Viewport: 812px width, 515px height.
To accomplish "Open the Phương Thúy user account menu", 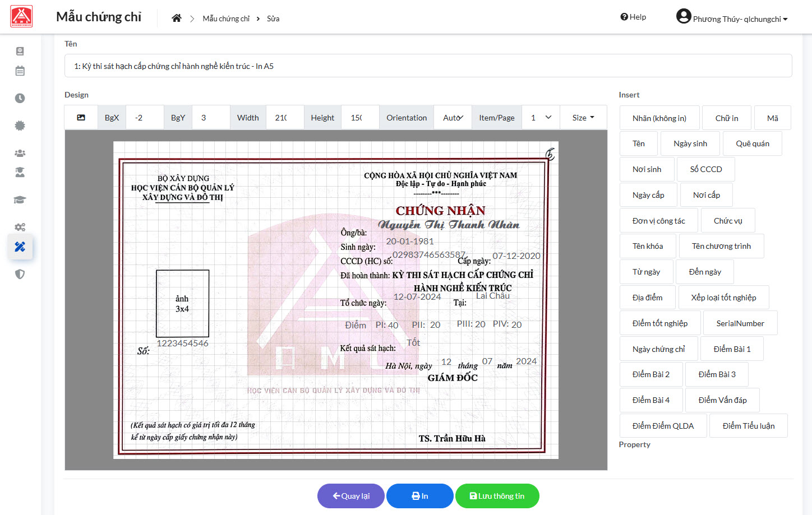I will coord(732,18).
